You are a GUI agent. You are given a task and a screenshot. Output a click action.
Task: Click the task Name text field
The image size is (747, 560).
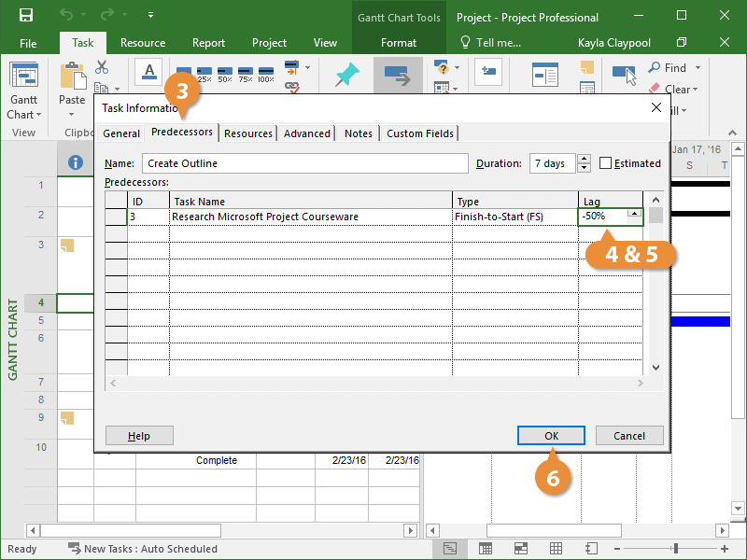(305, 164)
